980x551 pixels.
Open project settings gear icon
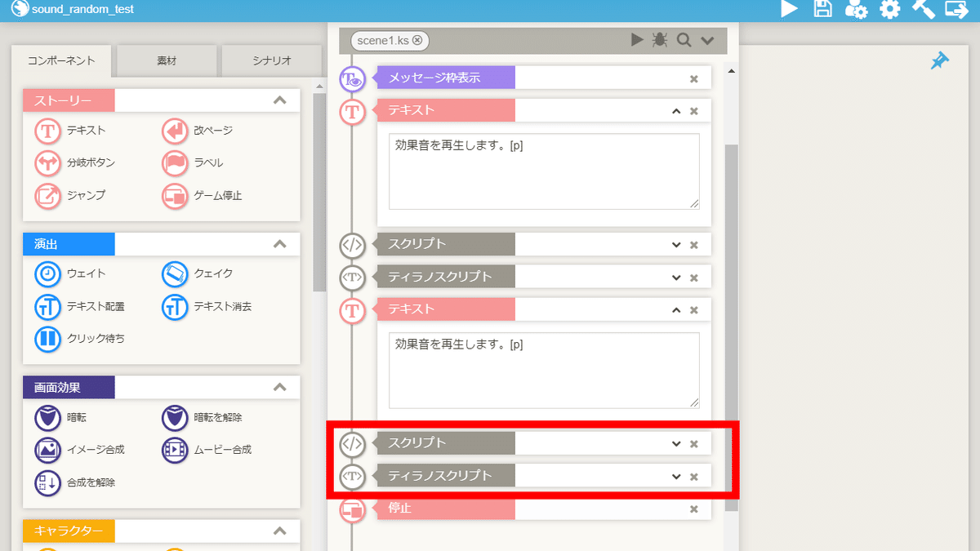coord(889,10)
